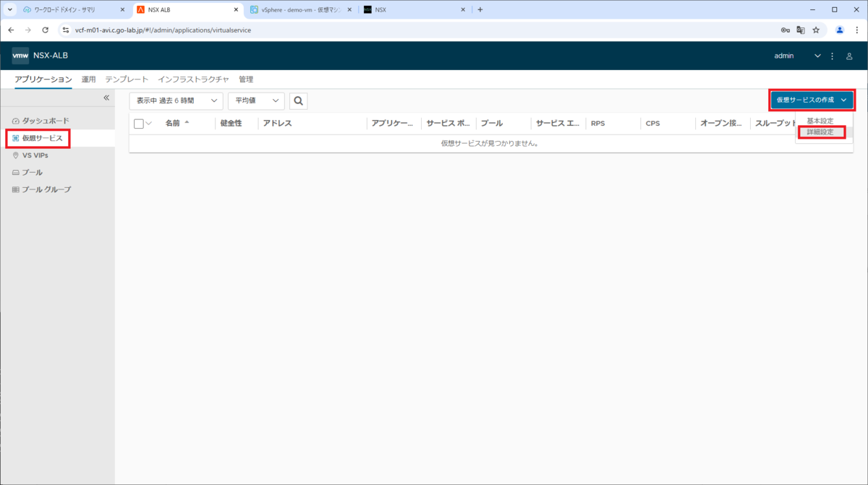Image resolution: width=868 pixels, height=485 pixels.
Task: Sort by the 名前 column header
Action: (x=173, y=124)
